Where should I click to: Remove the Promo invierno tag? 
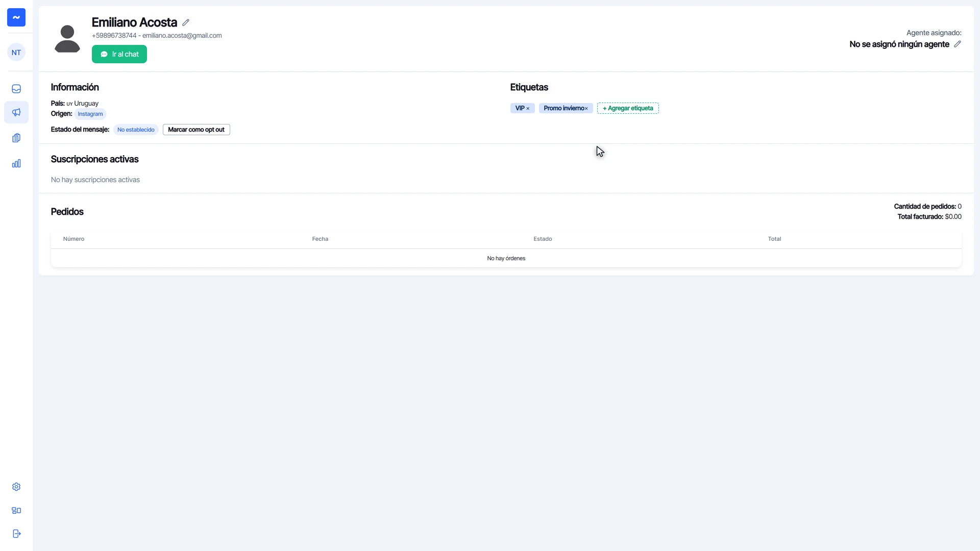(586, 109)
